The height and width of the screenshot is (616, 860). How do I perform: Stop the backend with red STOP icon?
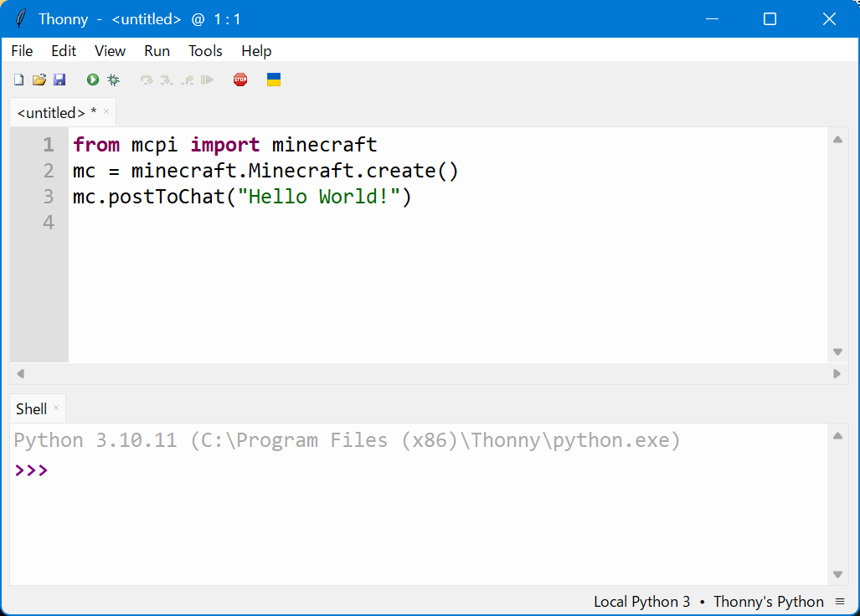240,80
